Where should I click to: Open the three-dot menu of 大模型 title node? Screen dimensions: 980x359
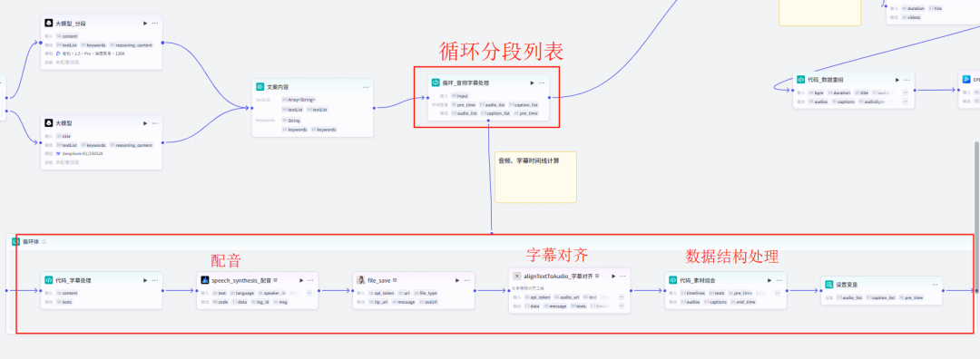[x=154, y=123]
